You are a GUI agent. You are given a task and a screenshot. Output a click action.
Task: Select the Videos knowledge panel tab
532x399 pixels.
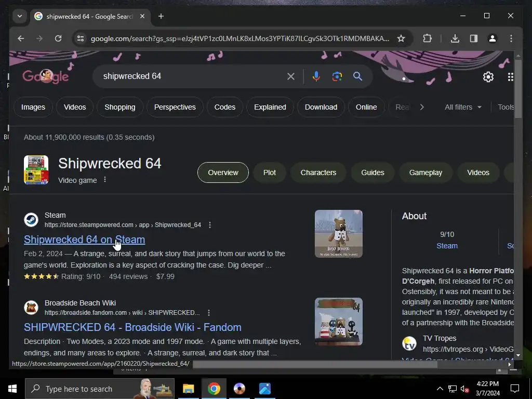(x=478, y=172)
